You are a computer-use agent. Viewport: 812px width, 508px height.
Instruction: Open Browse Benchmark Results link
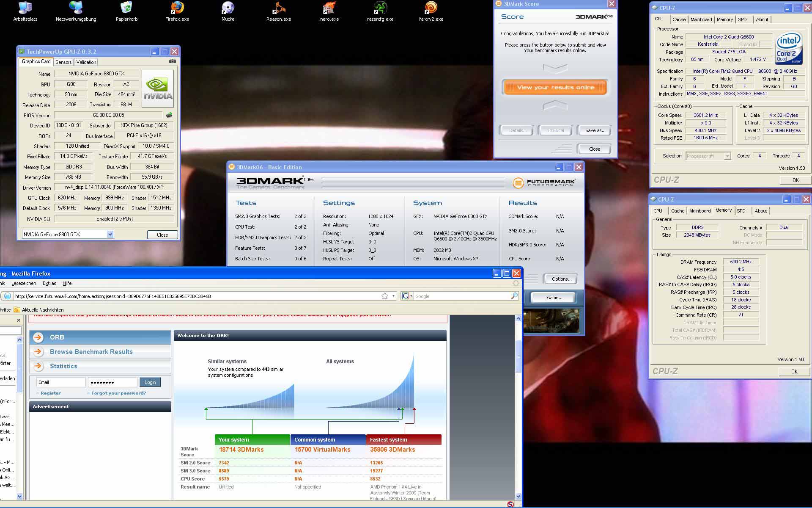[x=91, y=352]
